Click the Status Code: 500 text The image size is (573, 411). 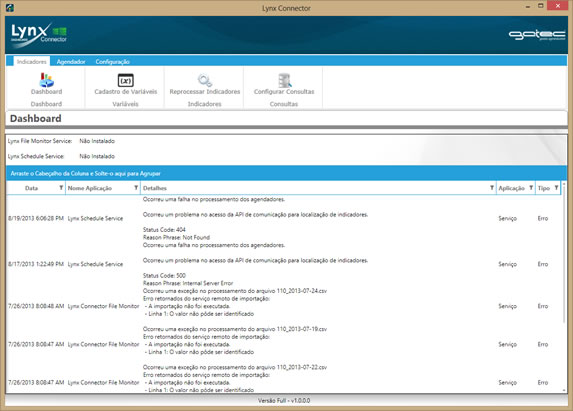(x=164, y=275)
